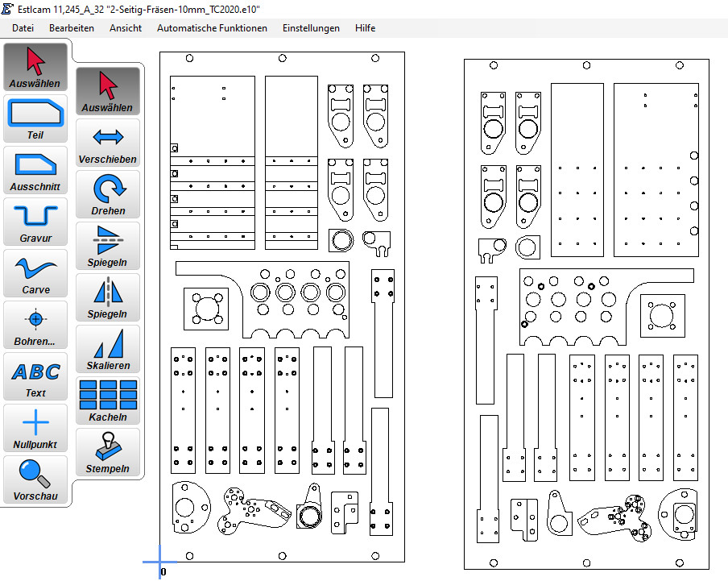Select the Gravur engraving tool
The width and height of the screenshot is (728, 581).
[x=35, y=222]
